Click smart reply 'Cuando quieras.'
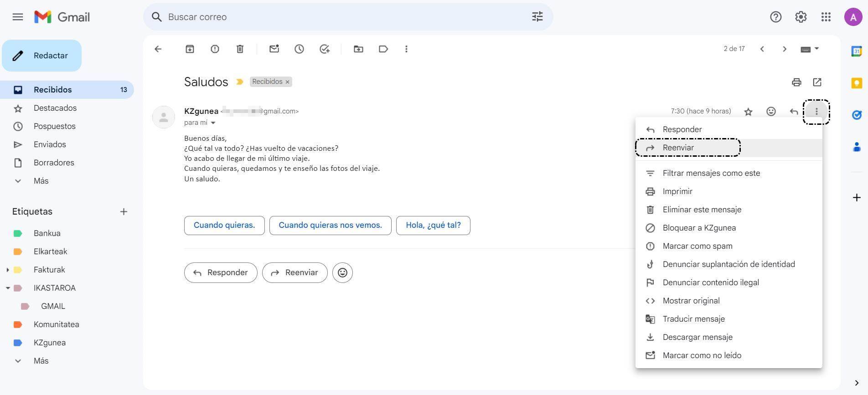The image size is (868, 395). coord(224,226)
